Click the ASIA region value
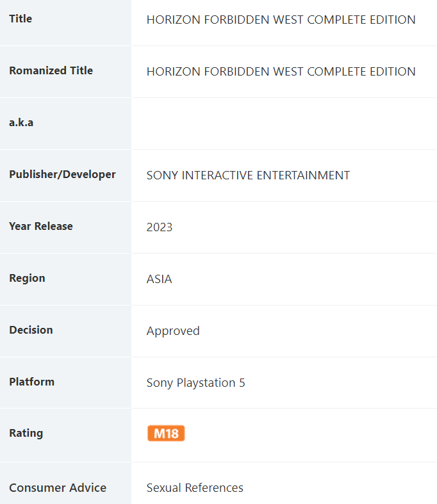This screenshot has width=437, height=504. (159, 279)
